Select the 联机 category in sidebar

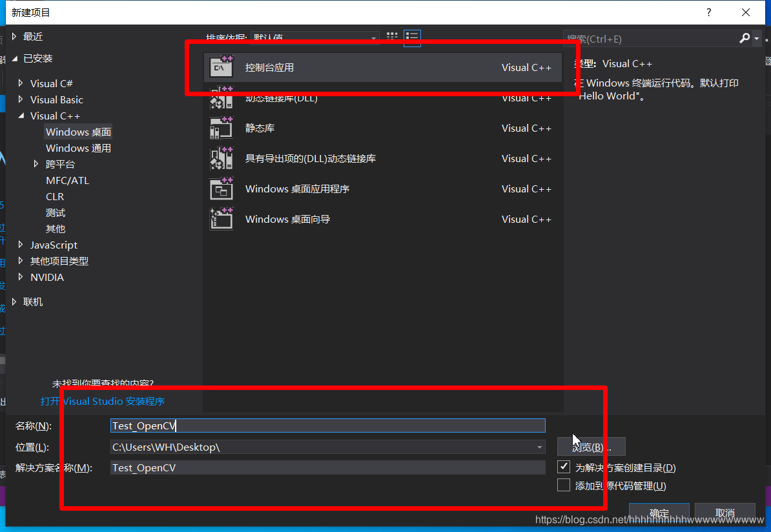pyautogui.click(x=32, y=301)
